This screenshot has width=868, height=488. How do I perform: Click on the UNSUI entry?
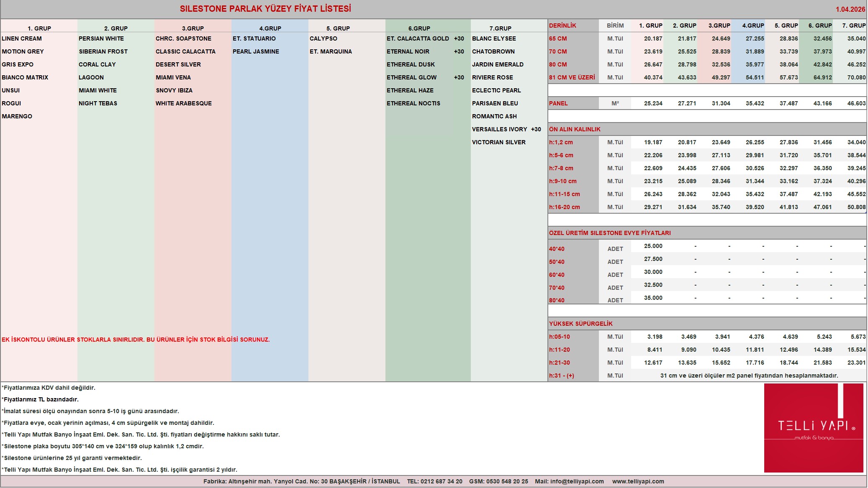11,90
